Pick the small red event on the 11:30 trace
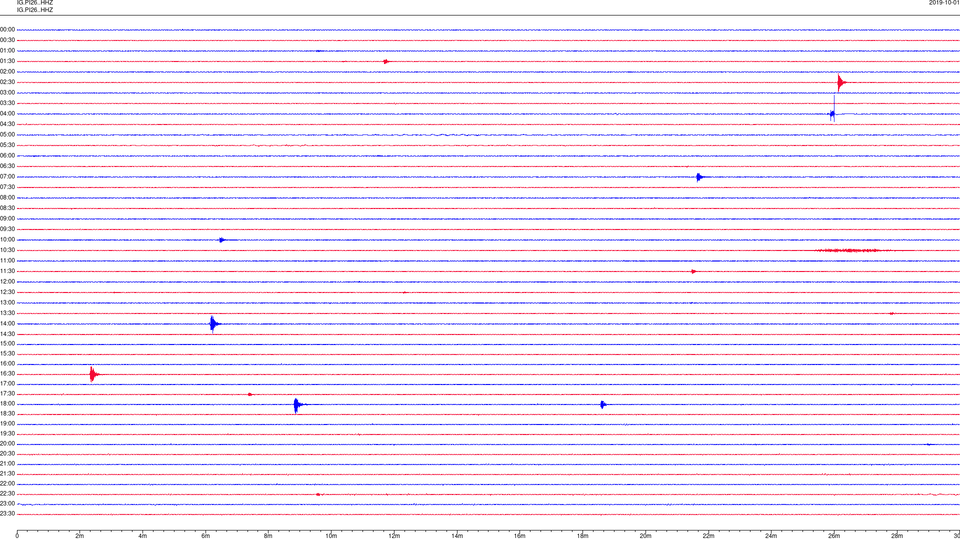Image resolution: width=960 pixels, height=540 pixels. coord(693,271)
